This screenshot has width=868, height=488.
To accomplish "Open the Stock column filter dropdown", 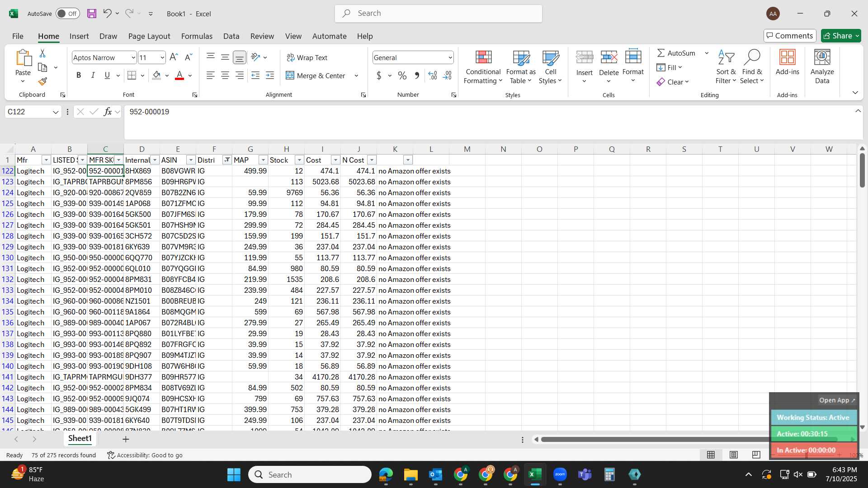I will pos(299,160).
